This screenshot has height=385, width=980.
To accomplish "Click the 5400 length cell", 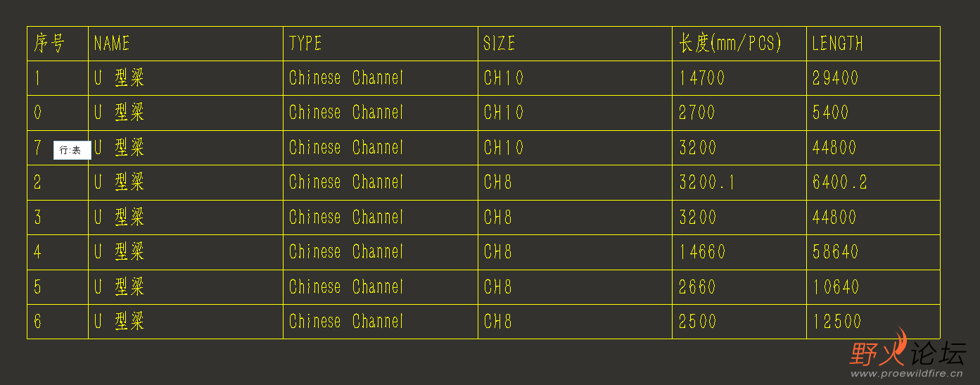I will click(874, 113).
